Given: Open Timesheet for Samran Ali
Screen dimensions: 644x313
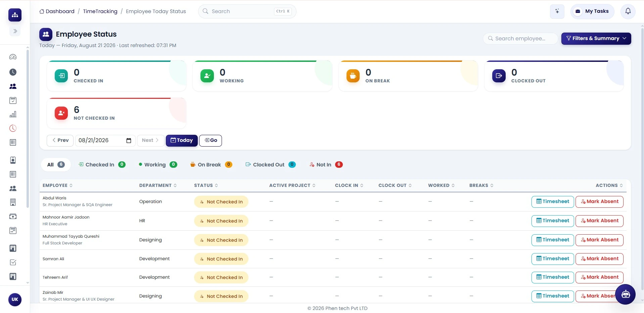Looking at the screenshot, I should click(553, 259).
